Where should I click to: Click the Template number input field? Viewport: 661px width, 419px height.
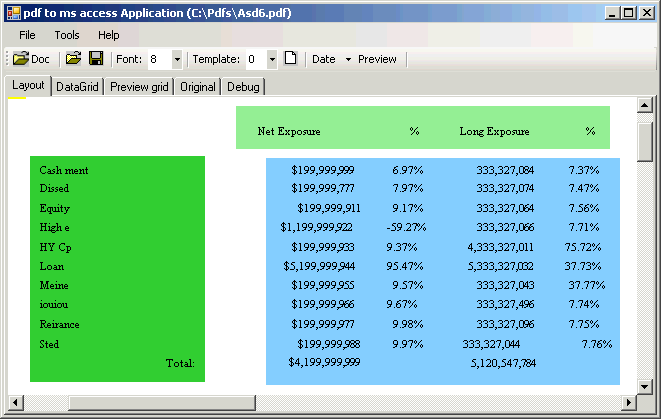(256, 59)
